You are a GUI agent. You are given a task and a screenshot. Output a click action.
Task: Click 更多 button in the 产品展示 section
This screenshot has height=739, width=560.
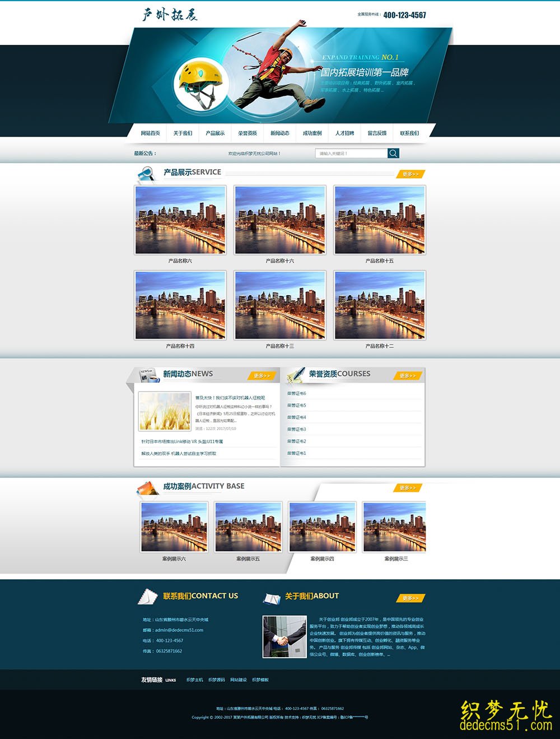coord(410,174)
